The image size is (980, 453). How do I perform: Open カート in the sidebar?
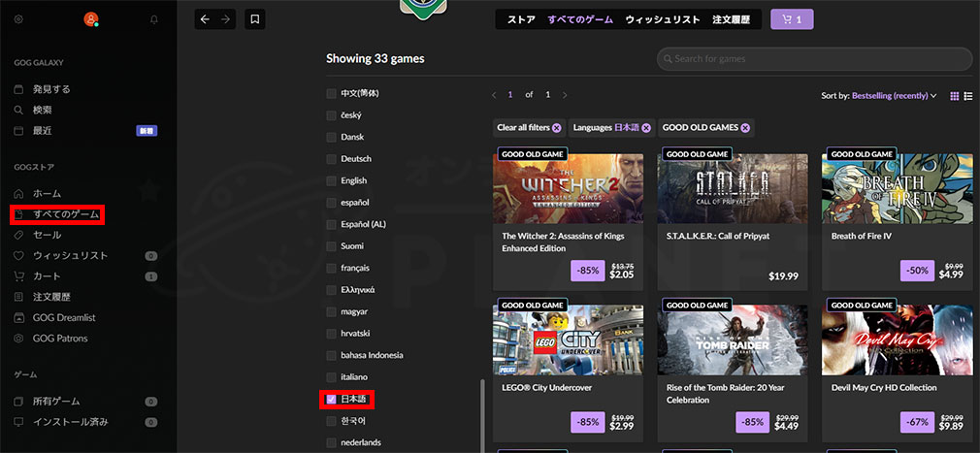click(47, 276)
